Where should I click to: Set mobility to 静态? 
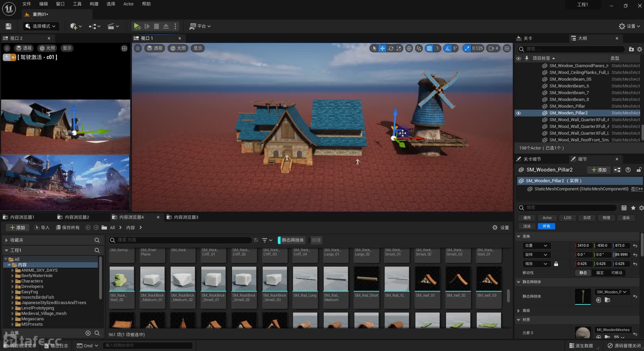tap(583, 273)
